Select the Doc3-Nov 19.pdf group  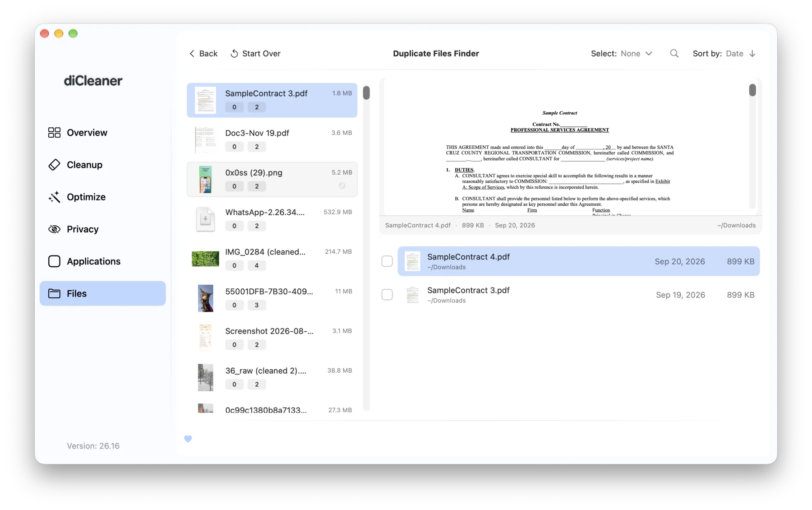click(x=272, y=140)
